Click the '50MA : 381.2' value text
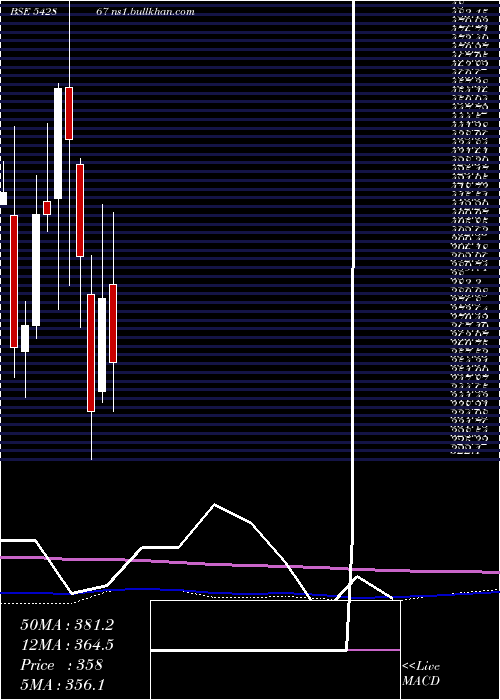 pos(67,625)
